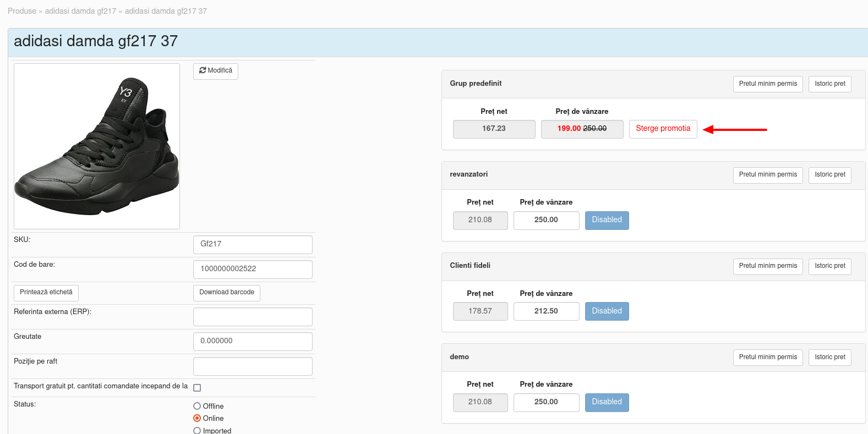
Task: Edit the SKU field containing Gf217
Action: click(x=253, y=244)
